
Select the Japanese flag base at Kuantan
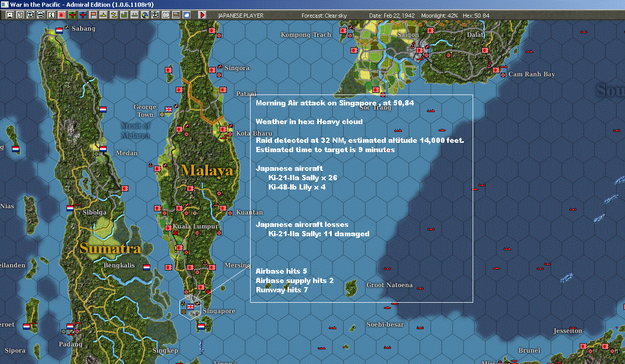click(x=223, y=208)
